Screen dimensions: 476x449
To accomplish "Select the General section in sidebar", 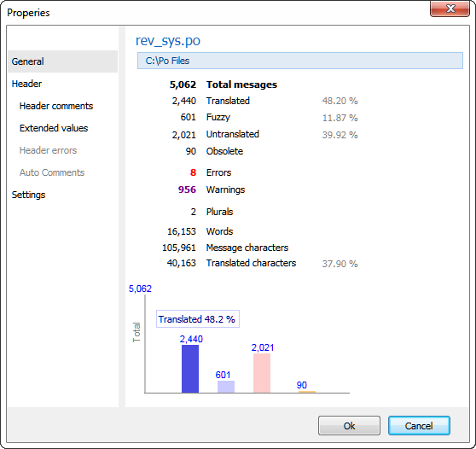I will click(63, 61).
